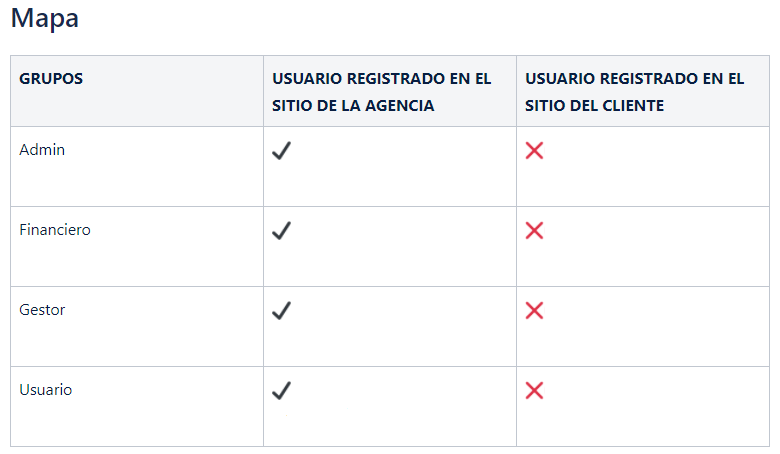Click the checkmark icon in Admin row
780x454 pixels.
click(x=282, y=151)
